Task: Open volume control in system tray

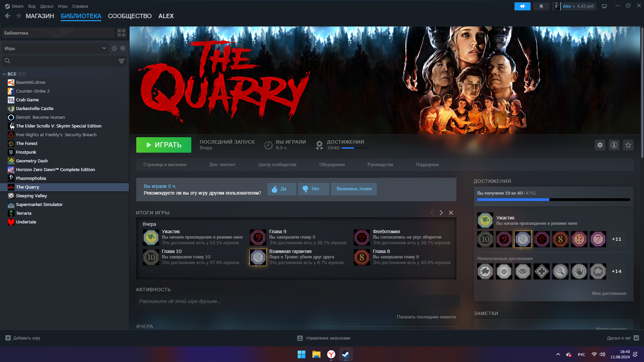Action: (x=602, y=354)
